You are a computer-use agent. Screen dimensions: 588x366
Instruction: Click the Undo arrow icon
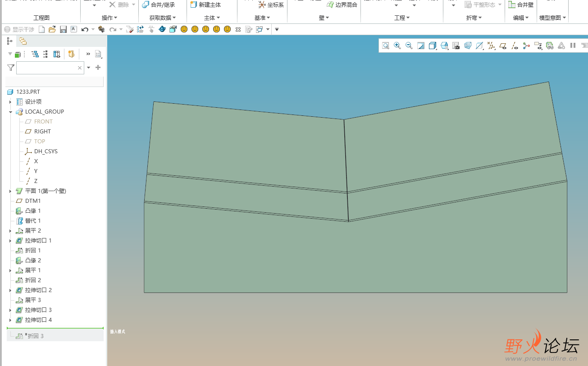point(85,29)
